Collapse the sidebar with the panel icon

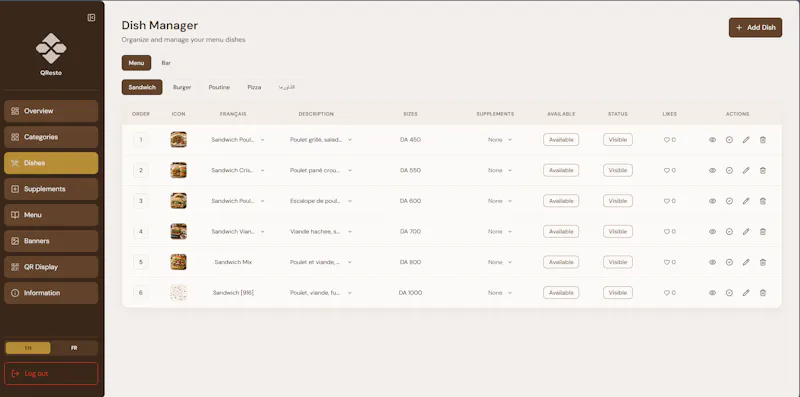pyautogui.click(x=91, y=18)
